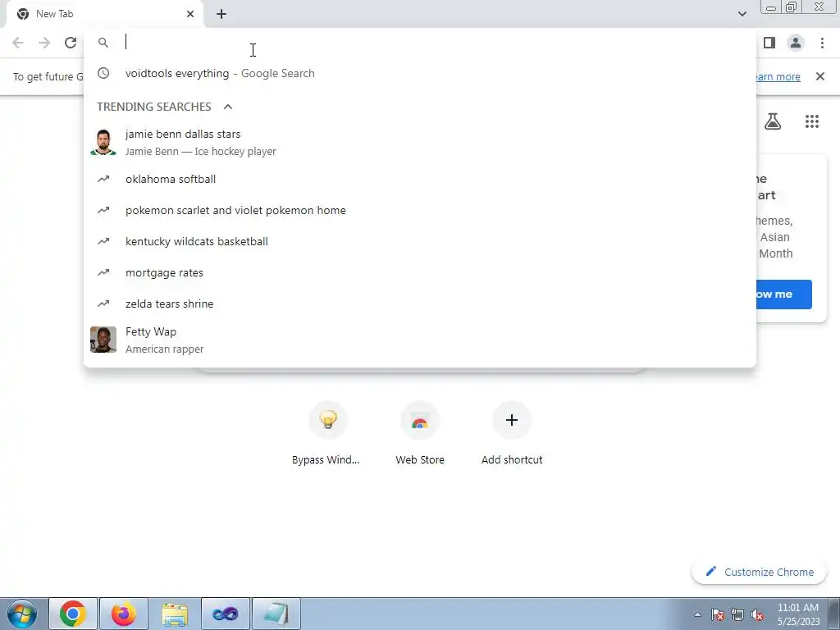Screen dimensions: 840x630
Task: Show hidden tray icons arrow
Action: [x=697, y=614]
